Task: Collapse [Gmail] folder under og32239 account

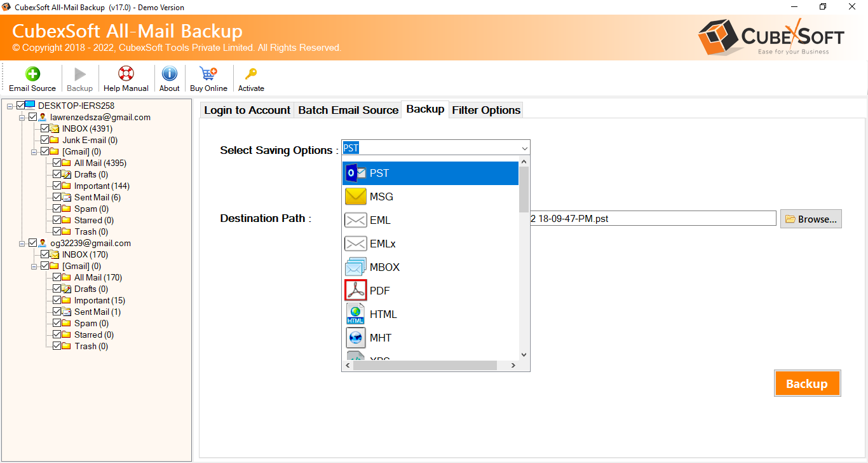Action: (x=34, y=266)
